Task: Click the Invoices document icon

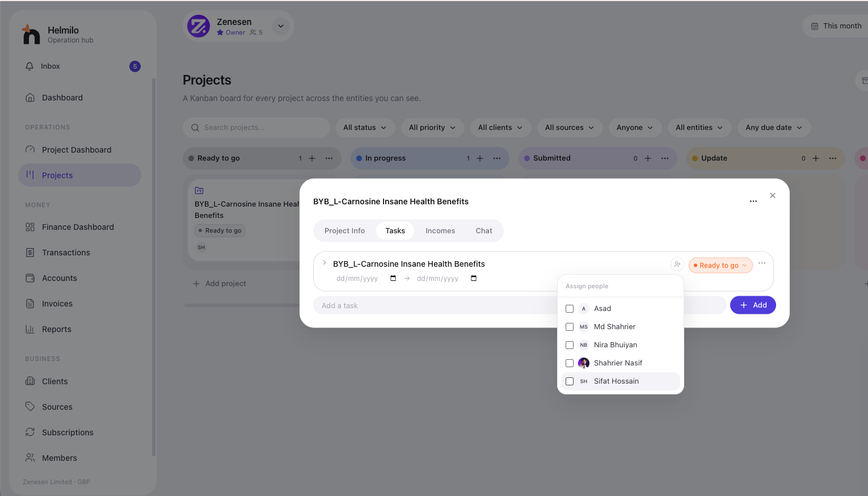Action: coord(30,304)
